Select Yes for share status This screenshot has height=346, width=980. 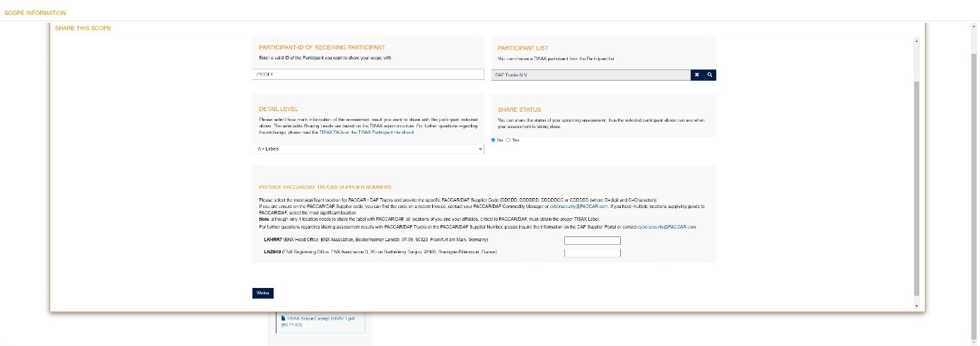[508, 140]
